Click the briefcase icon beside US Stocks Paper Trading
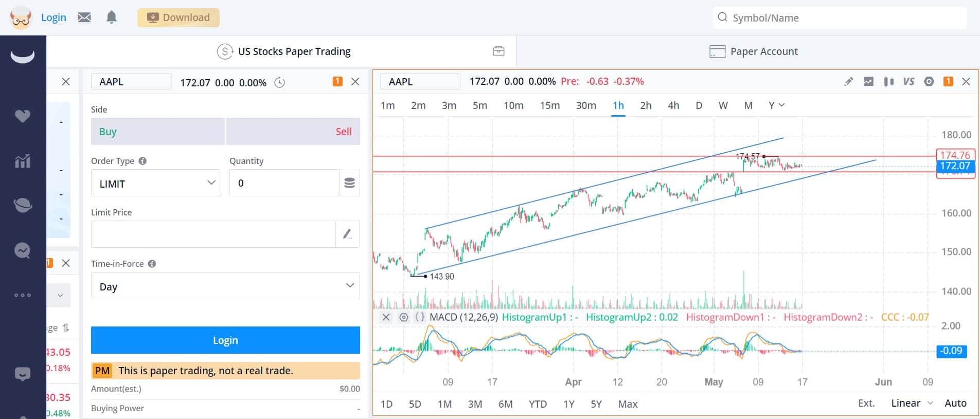This screenshot has width=980, height=419. pos(498,51)
